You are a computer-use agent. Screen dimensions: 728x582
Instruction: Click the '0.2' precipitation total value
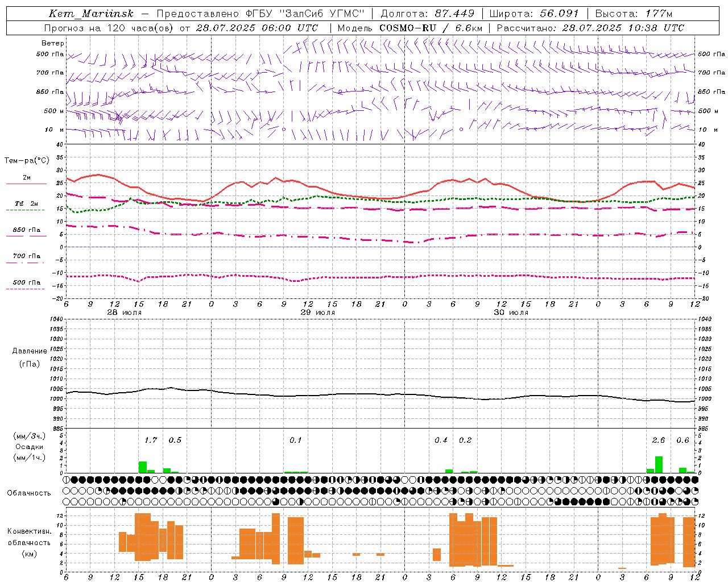pyautogui.click(x=465, y=440)
